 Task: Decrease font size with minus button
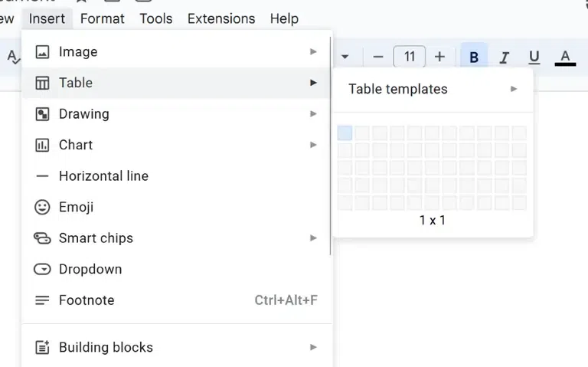tap(377, 57)
